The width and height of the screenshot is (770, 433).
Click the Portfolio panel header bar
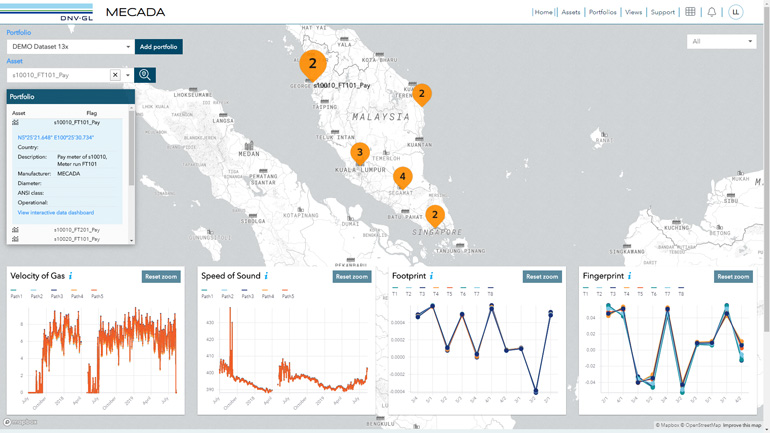coord(70,97)
